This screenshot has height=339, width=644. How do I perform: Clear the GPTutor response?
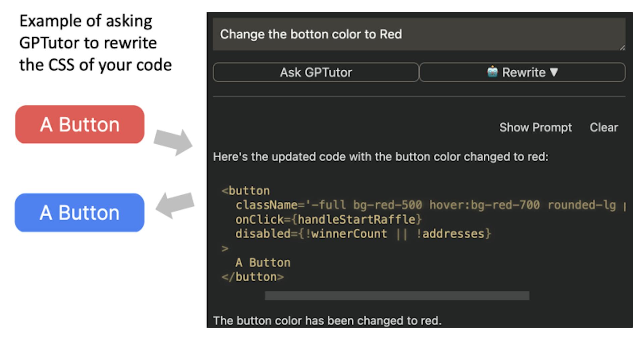coord(603,128)
